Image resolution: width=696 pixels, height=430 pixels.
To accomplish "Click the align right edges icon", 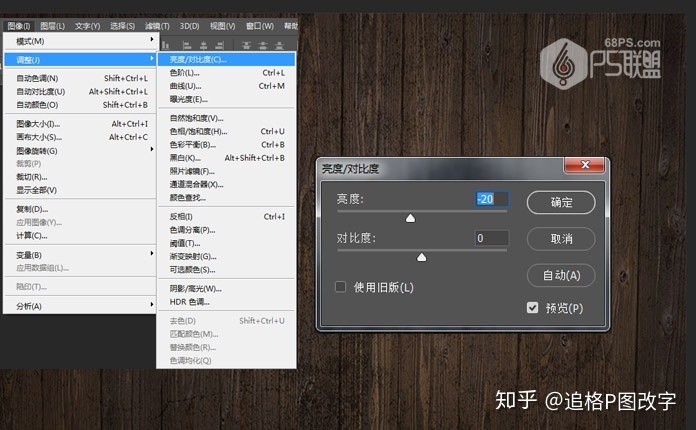I will [x=219, y=45].
